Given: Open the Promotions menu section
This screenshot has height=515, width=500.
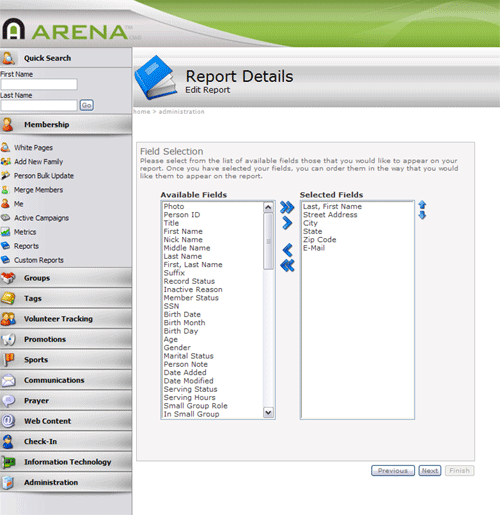Looking at the screenshot, I should [x=66, y=339].
